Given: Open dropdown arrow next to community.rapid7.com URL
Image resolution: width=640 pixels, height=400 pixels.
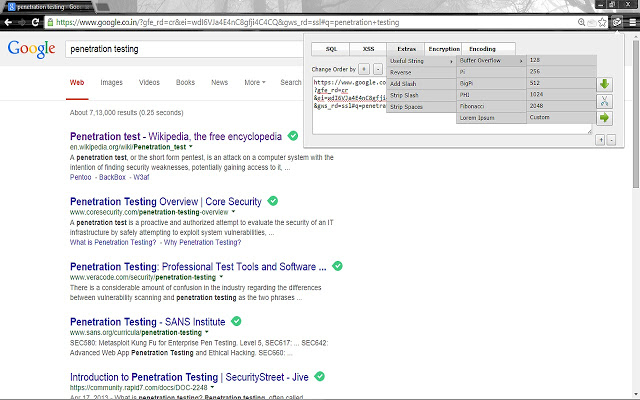Looking at the screenshot, I should [212, 387].
